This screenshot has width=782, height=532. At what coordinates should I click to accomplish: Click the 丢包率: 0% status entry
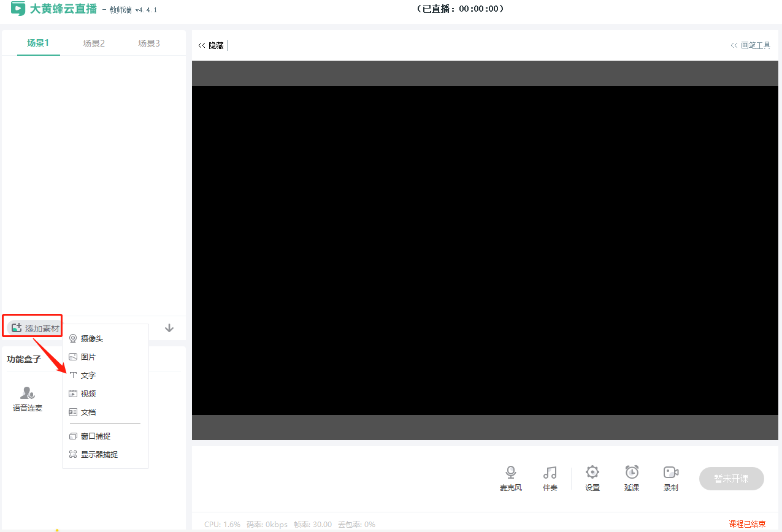pyautogui.click(x=356, y=525)
